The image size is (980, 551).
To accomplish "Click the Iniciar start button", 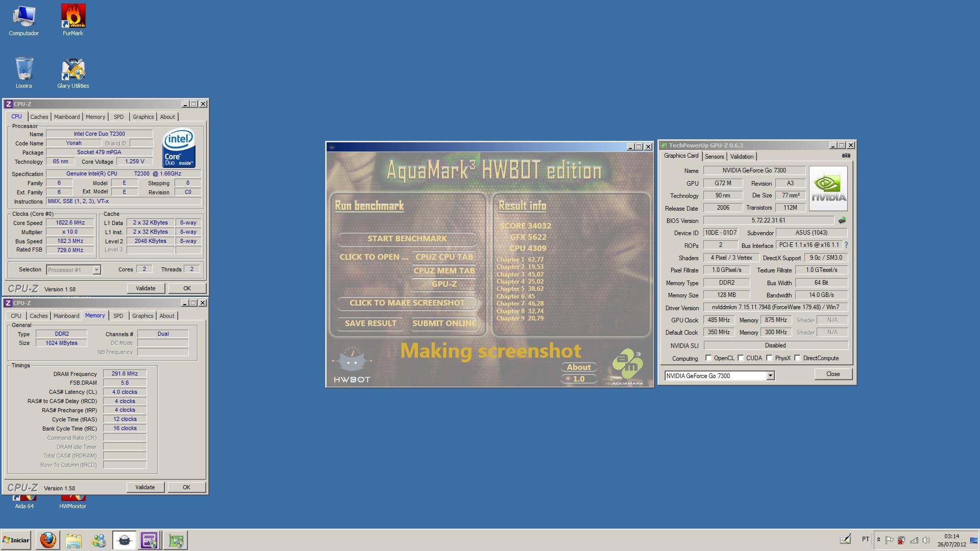I will pyautogui.click(x=16, y=540).
